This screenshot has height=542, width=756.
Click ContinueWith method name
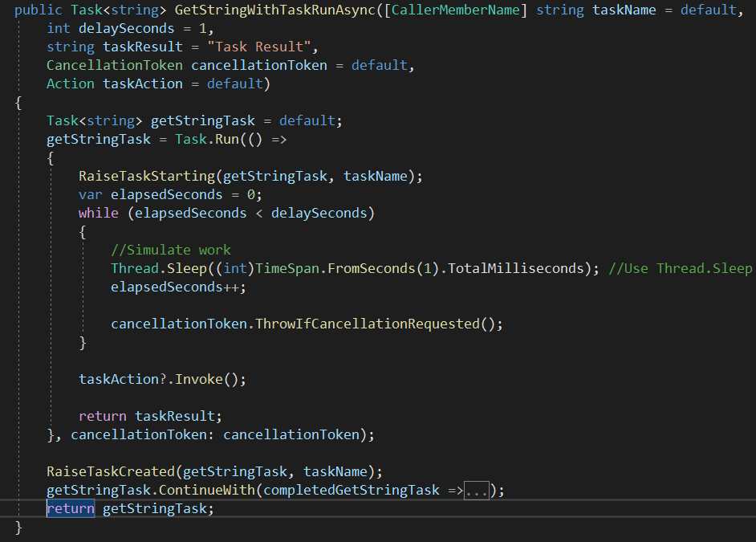(x=207, y=490)
